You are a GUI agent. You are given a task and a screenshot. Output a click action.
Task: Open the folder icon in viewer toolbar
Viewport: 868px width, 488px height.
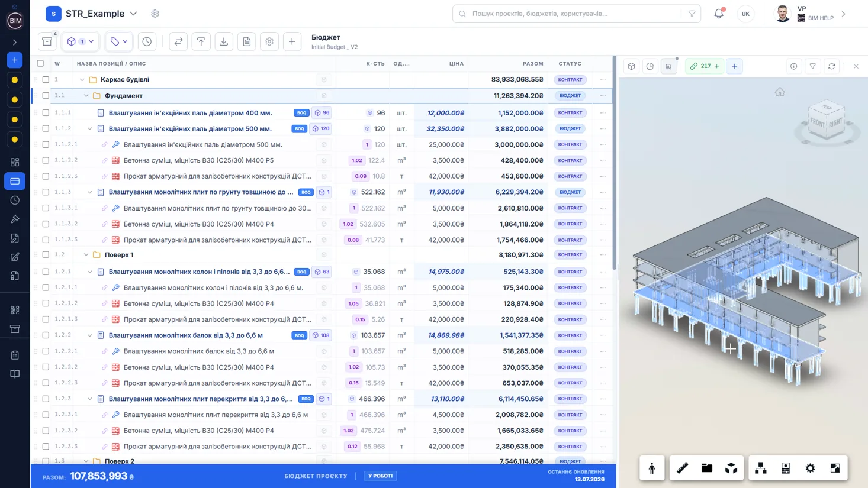[x=707, y=468]
